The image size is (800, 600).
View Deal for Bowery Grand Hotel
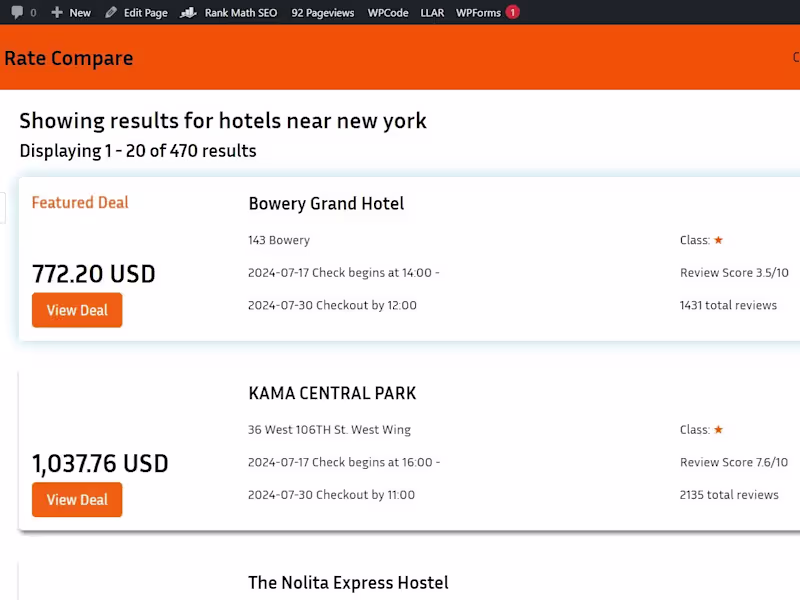pos(77,310)
